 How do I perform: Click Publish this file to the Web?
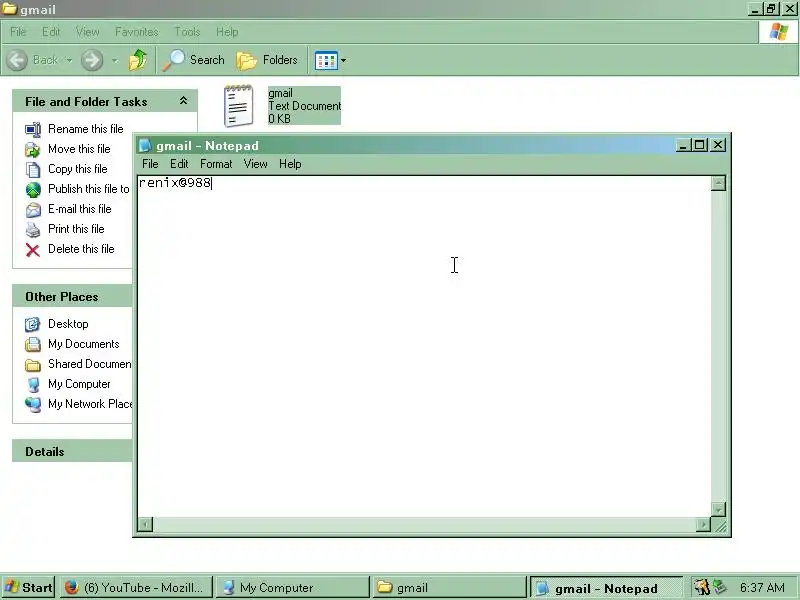tap(89, 189)
